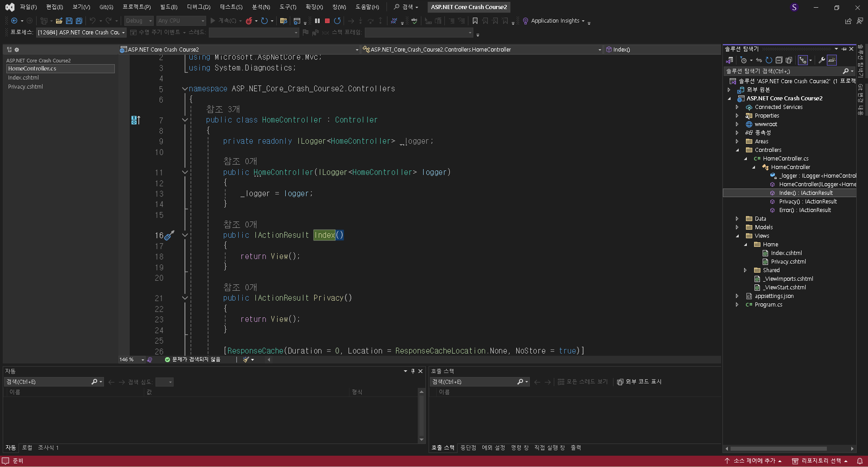This screenshot has width=868, height=467.
Task: Click the Send Feedback person icon
Action: point(860,21)
